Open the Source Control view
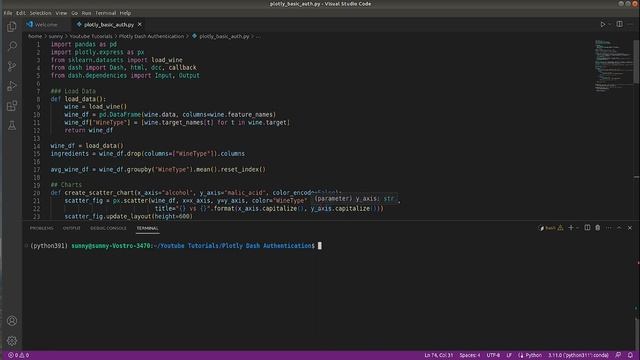This screenshot has width=640, height=360. click(12, 66)
